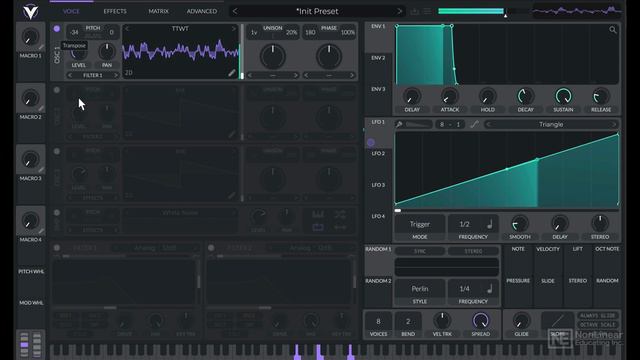Click the pencil edit icon in OSC 1 wavetable
640x360 pixels.
231,73
